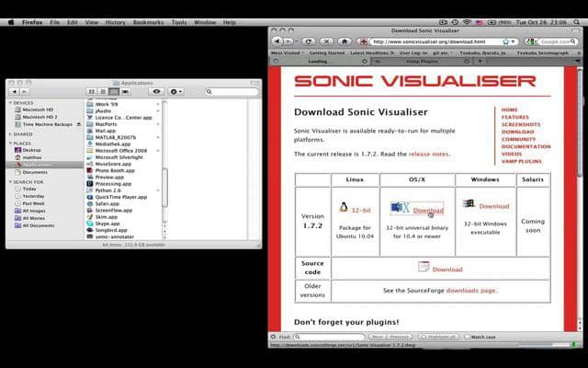
Task: Toggle the Match case checkbox
Action: coord(467,337)
